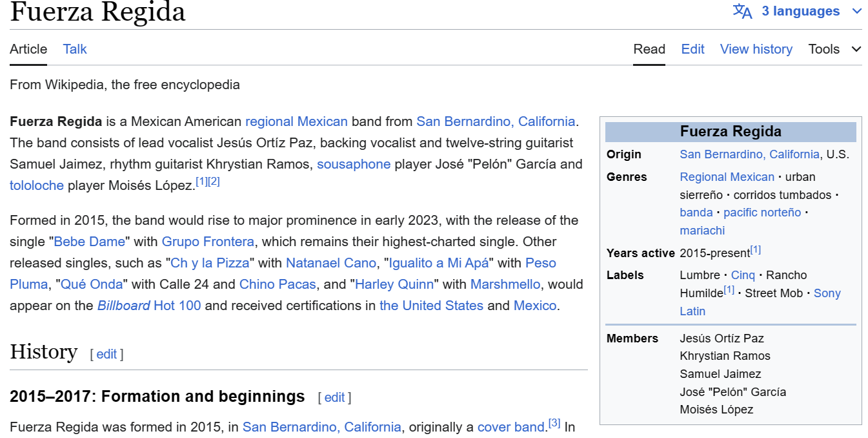Visit the Grupo Frontera link

[208, 242]
